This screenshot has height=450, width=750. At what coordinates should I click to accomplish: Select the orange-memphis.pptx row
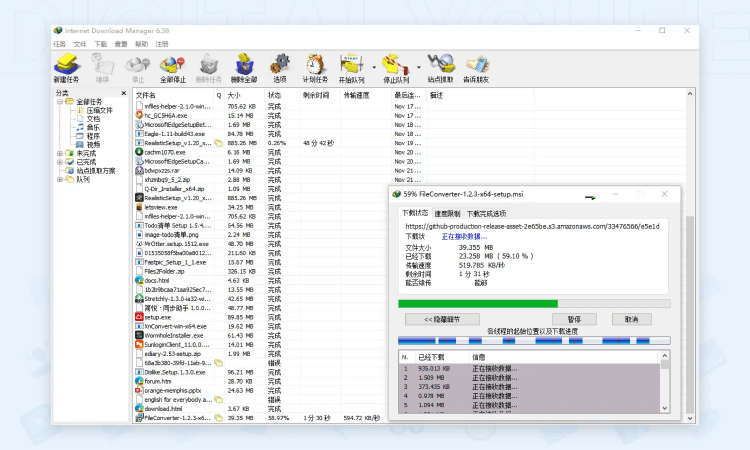tap(173, 390)
